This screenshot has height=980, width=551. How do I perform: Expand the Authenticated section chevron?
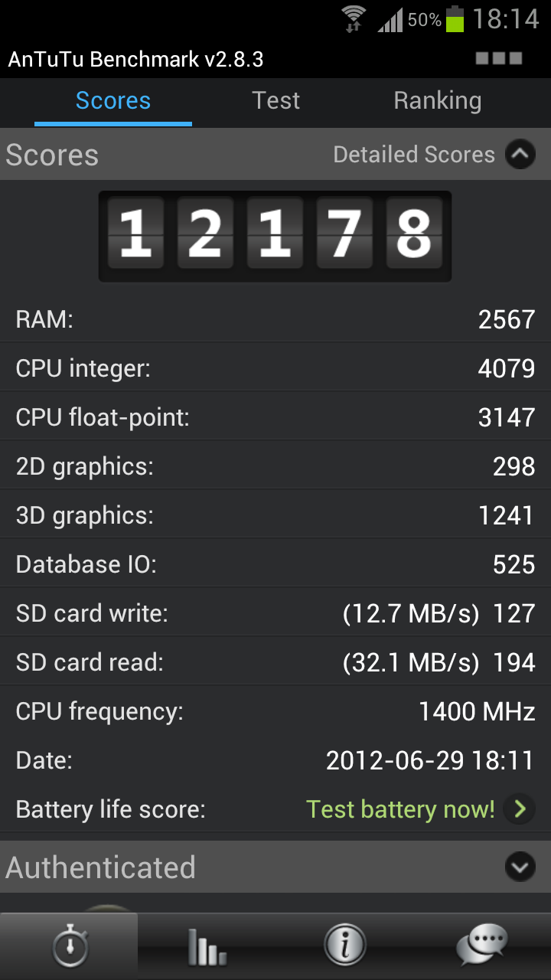520,867
